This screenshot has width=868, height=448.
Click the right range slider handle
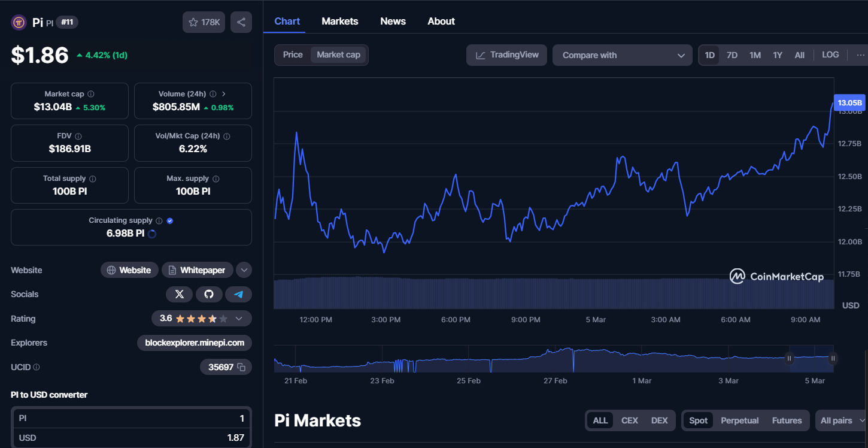tap(833, 358)
